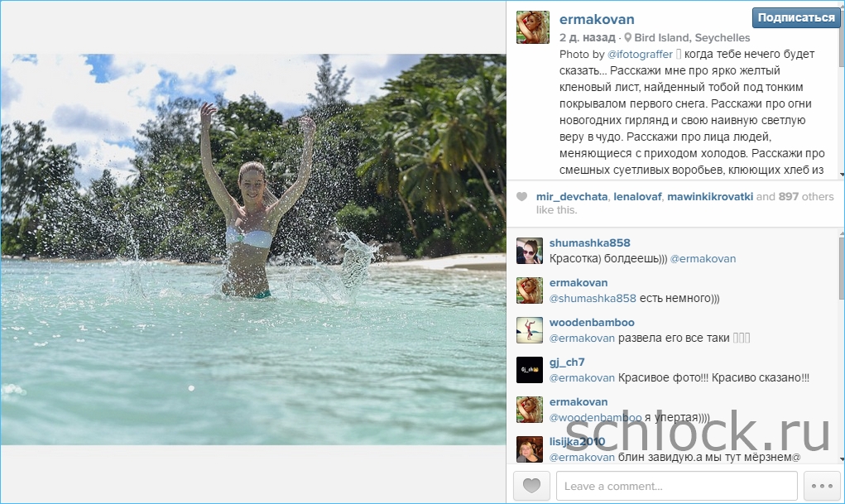The image size is (845, 504).
Task: Open ermakovan's profile avatar at the top
Action: click(533, 27)
